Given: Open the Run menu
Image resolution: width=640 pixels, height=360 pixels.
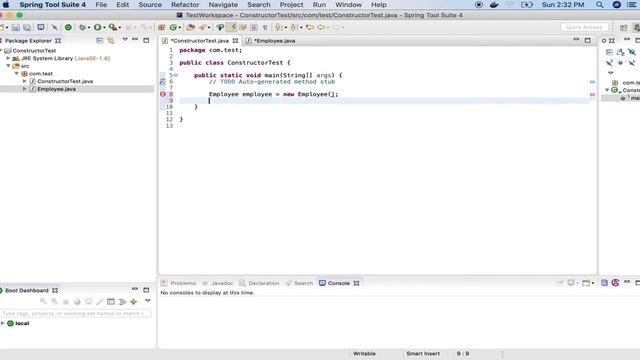Looking at the screenshot, I should point(319,5).
